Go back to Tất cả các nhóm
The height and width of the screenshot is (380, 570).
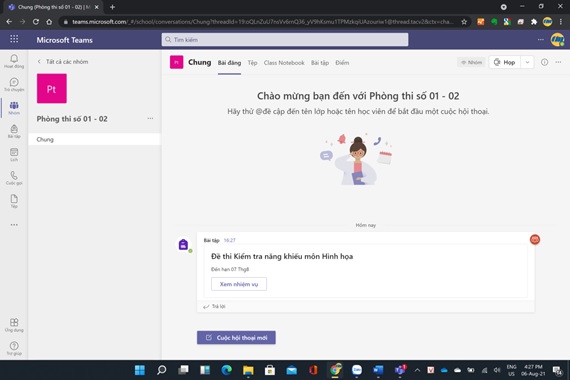pos(63,61)
